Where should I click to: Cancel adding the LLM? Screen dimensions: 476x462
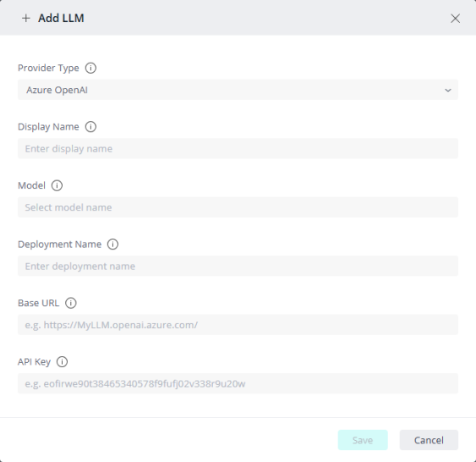429,440
